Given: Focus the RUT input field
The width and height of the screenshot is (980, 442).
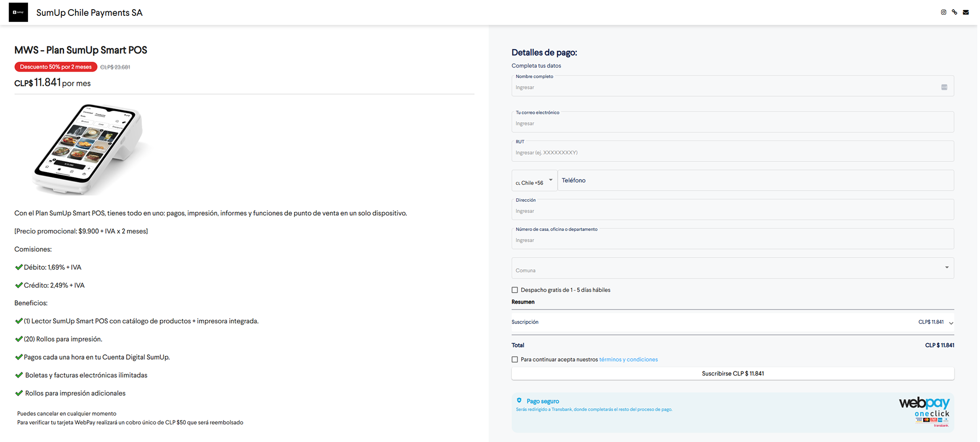Looking at the screenshot, I should [732, 151].
